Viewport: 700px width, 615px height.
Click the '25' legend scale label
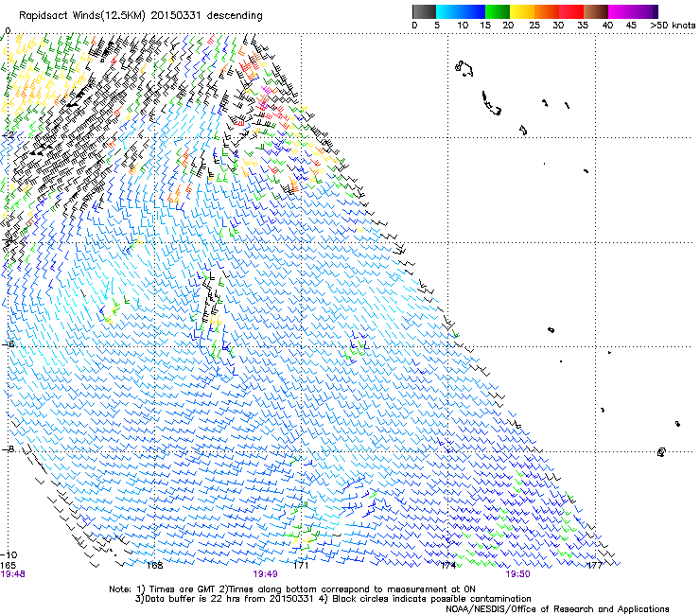(x=534, y=26)
